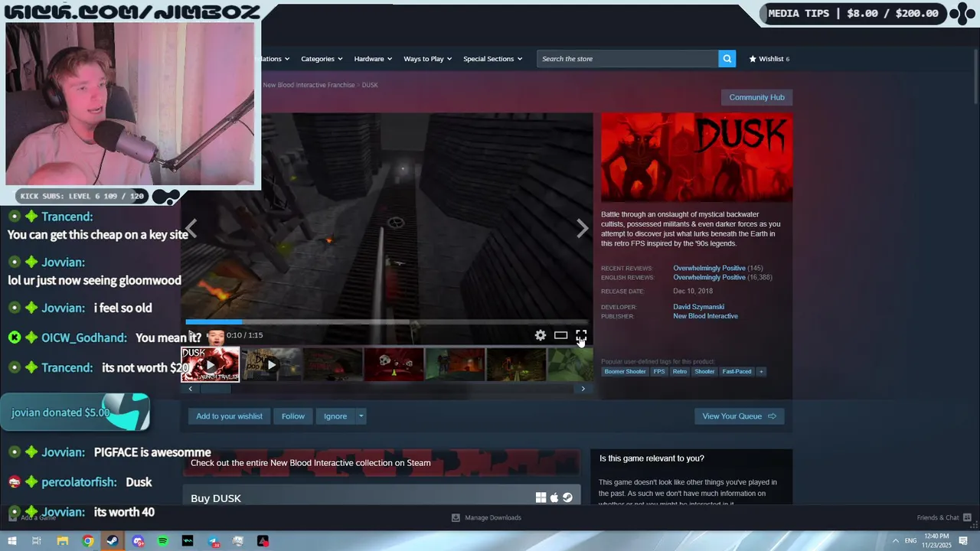
Task: Enter fullscreen in the trailer player
Action: [x=581, y=335]
